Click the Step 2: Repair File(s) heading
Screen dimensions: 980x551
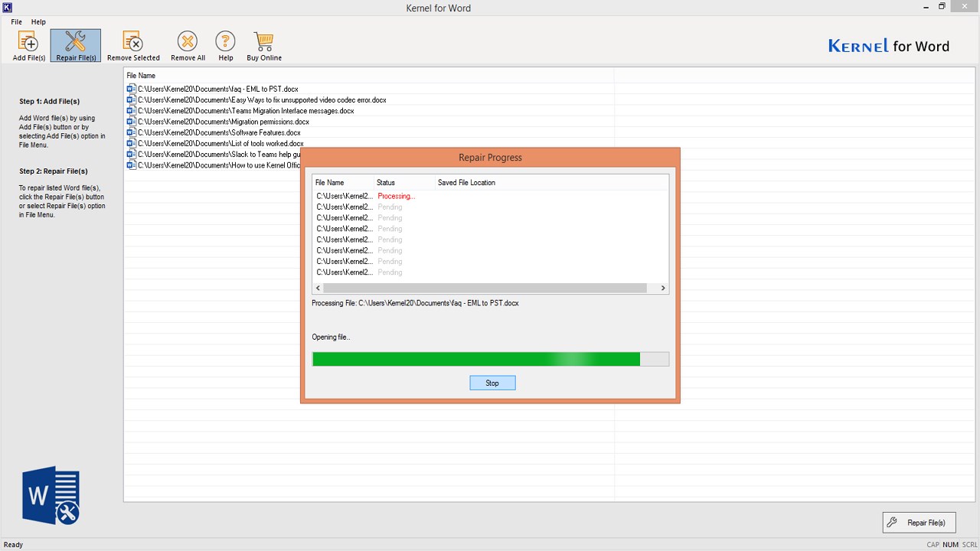(x=54, y=171)
